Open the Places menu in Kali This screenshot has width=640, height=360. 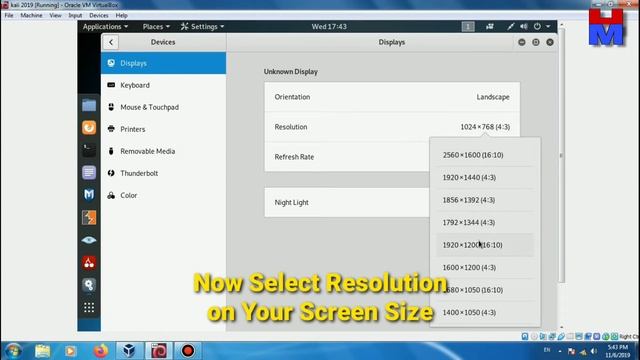click(x=156, y=27)
